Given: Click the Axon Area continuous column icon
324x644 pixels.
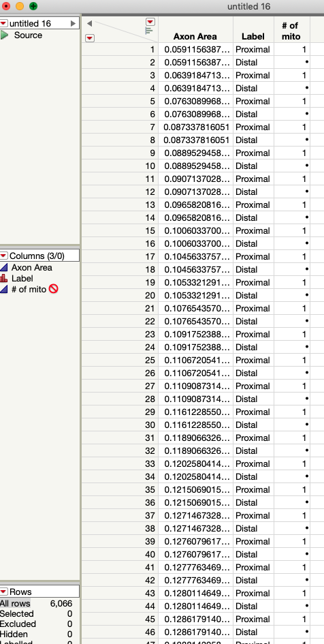Looking at the screenshot, I should click(x=4, y=267).
